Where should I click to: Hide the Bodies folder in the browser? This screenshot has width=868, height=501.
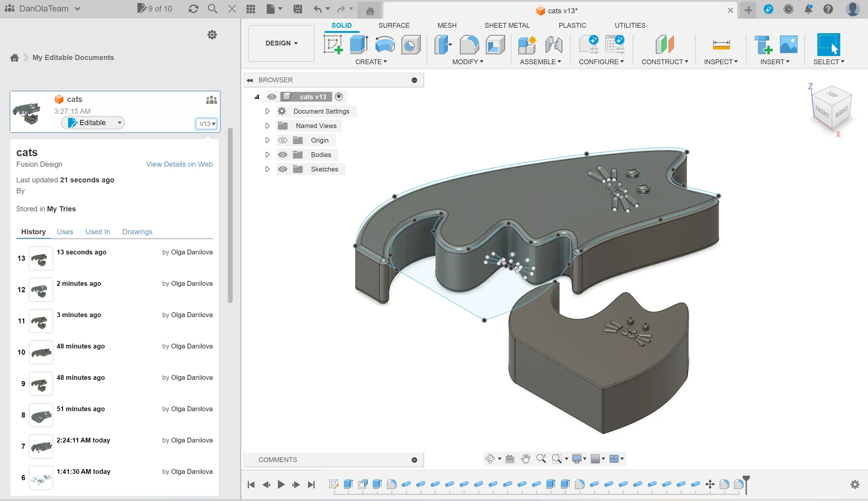[283, 155]
